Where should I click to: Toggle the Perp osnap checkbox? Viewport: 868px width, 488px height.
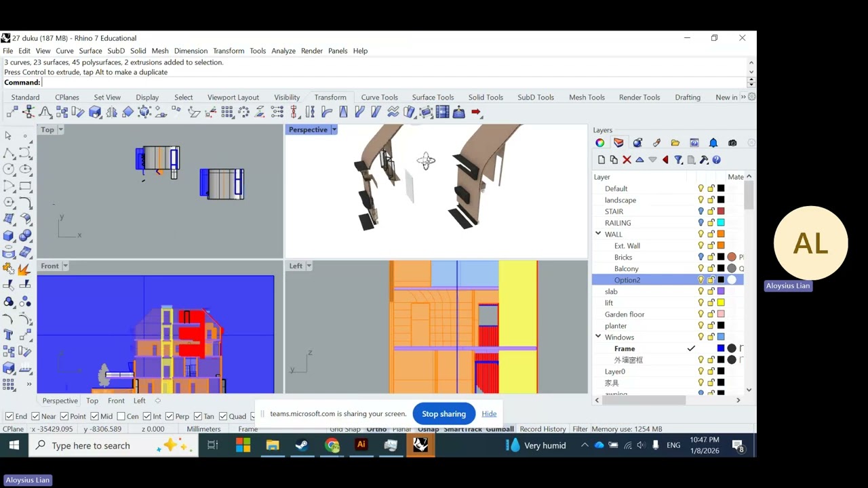click(x=170, y=416)
